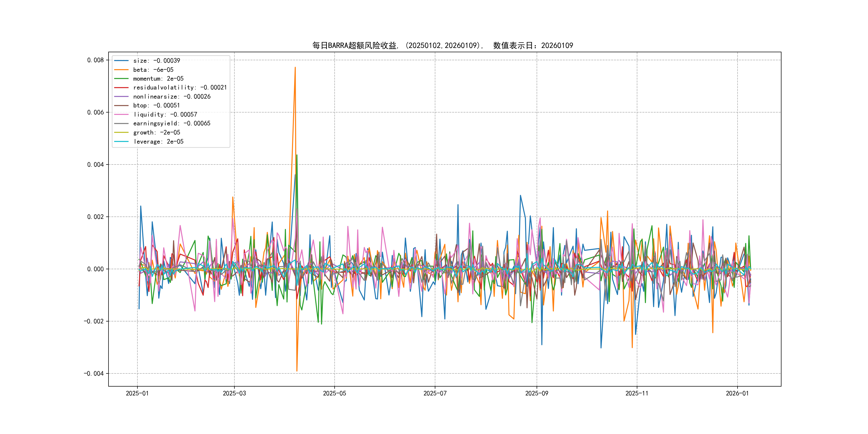Click the lowest orange beta trough point

coord(297,371)
